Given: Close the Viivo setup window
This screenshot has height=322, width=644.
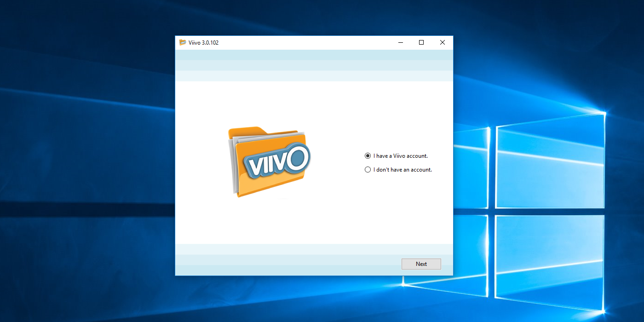Looking at the screenshot, I should [x=443, y=42].
